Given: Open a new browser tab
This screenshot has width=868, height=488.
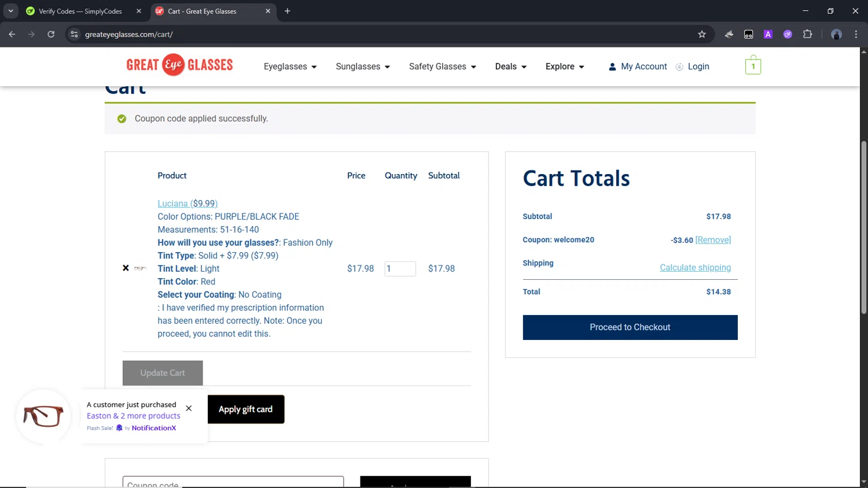Looking at the screenshot, I should click(x=288, y=11).
